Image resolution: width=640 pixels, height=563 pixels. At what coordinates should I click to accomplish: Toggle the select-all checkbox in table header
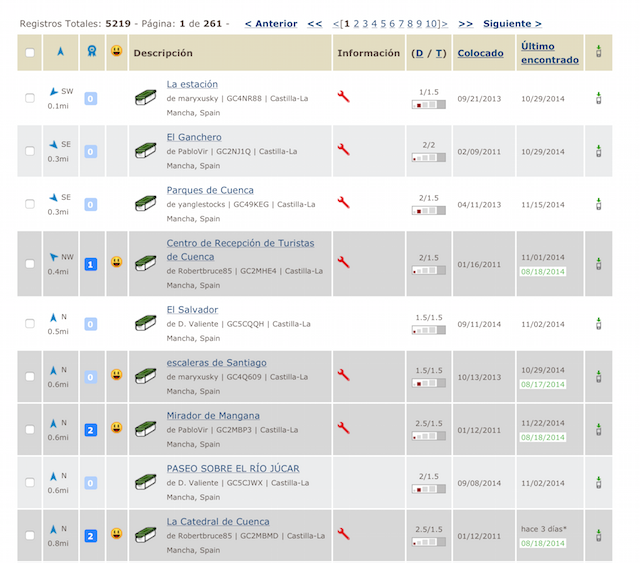pos(30,53)
